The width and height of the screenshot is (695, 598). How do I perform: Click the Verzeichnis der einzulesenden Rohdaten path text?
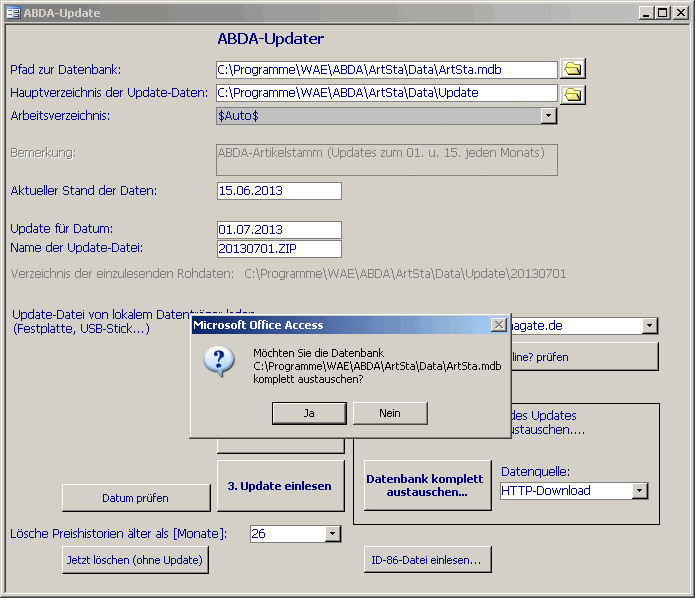405,274
